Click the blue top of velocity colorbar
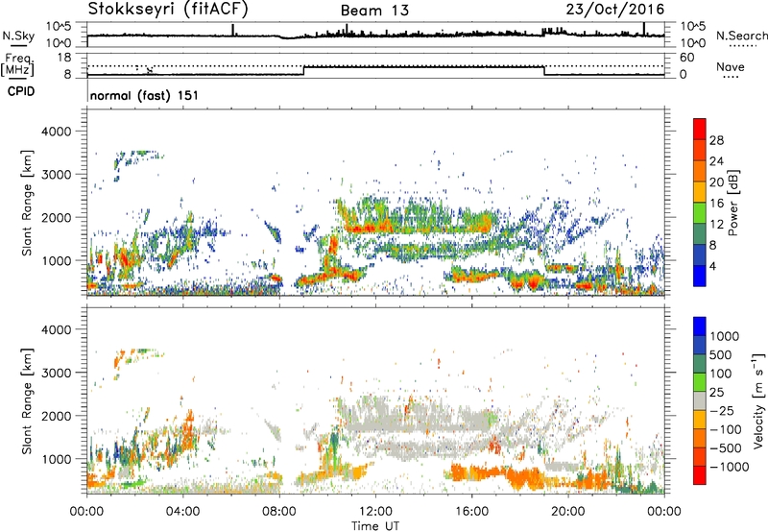Image resolution: width=768 pixels, height=532 pixels. [x=700, y=326]
